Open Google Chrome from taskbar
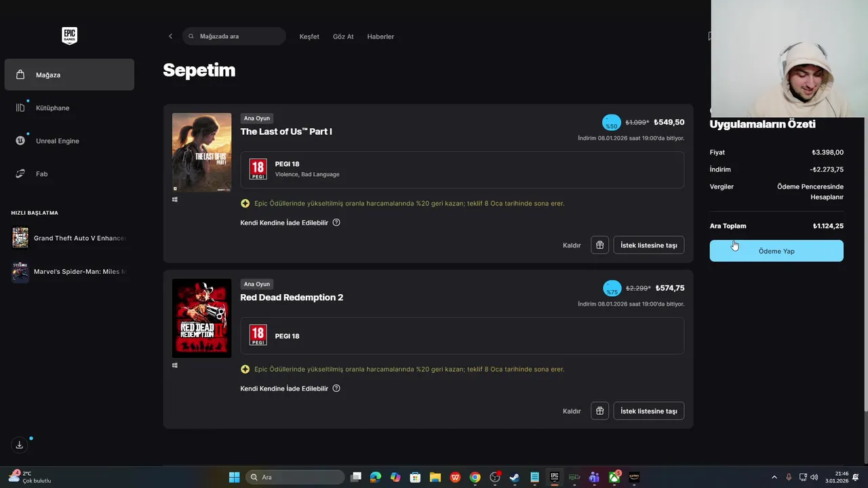Viewport: 868px width, 488px height. pos(475,477)
